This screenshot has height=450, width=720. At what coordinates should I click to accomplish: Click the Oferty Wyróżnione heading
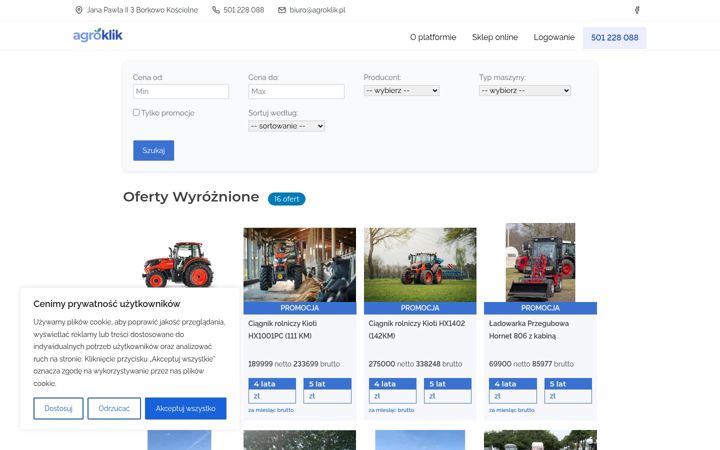tap(191, 197)
